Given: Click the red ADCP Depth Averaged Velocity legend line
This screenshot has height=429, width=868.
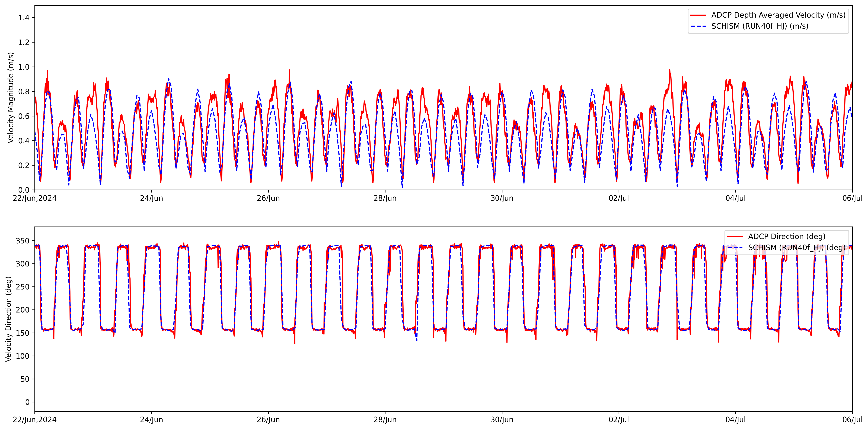Looking at the screenshot, I should [x=698, y=15].
